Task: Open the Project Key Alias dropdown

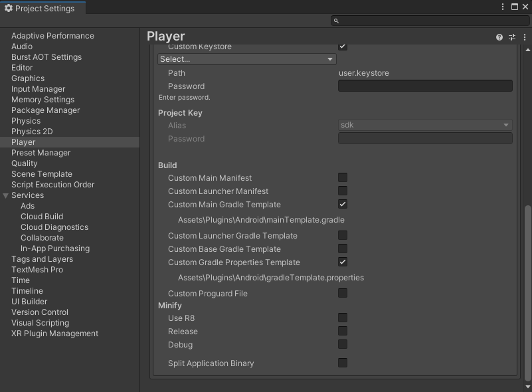Action: [425, 125]
